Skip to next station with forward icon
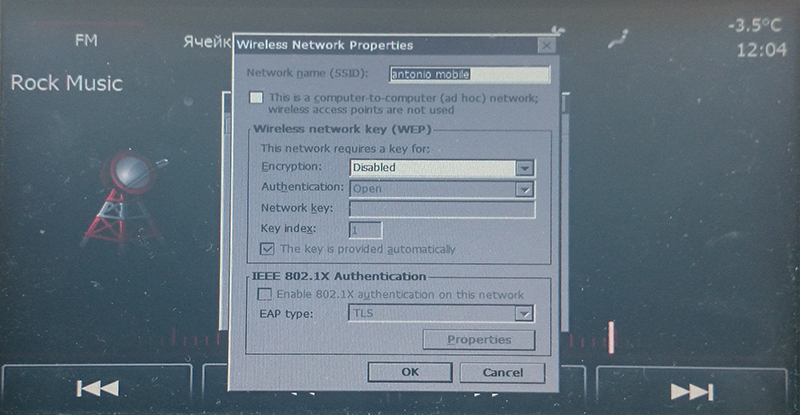The image size is (800, 415). pos(691,391)
